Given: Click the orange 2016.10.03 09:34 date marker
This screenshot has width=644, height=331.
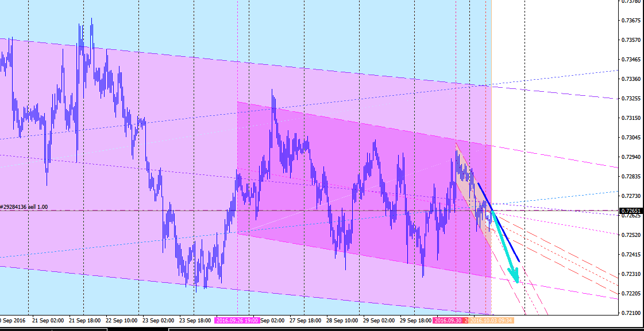Looking at the screenshot, I should coord(491,320).
